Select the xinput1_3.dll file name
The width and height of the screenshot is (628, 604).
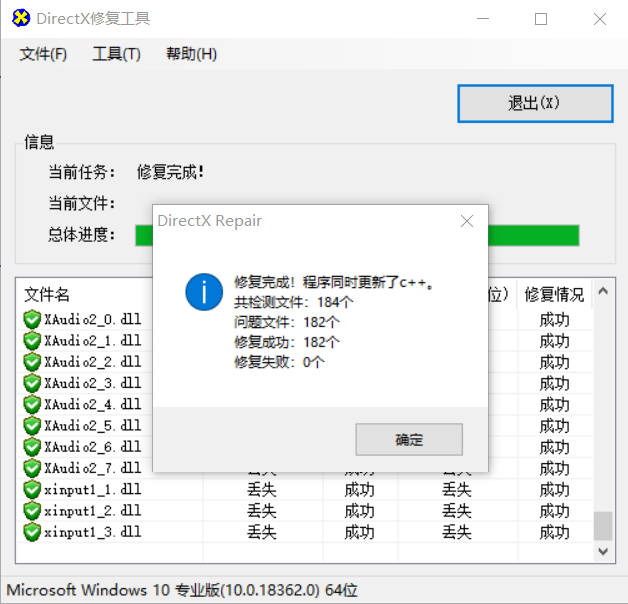coord(93,532)
